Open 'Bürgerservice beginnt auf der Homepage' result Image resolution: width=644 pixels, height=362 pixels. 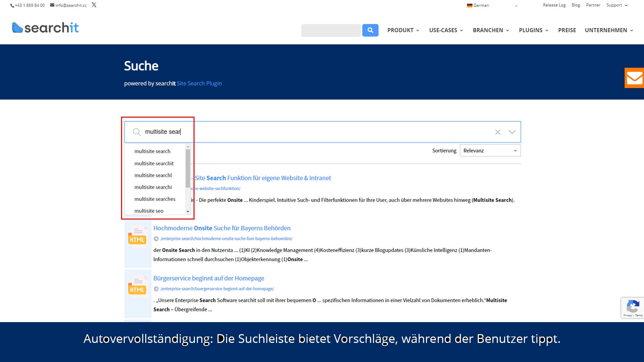(x=209, y=279)
